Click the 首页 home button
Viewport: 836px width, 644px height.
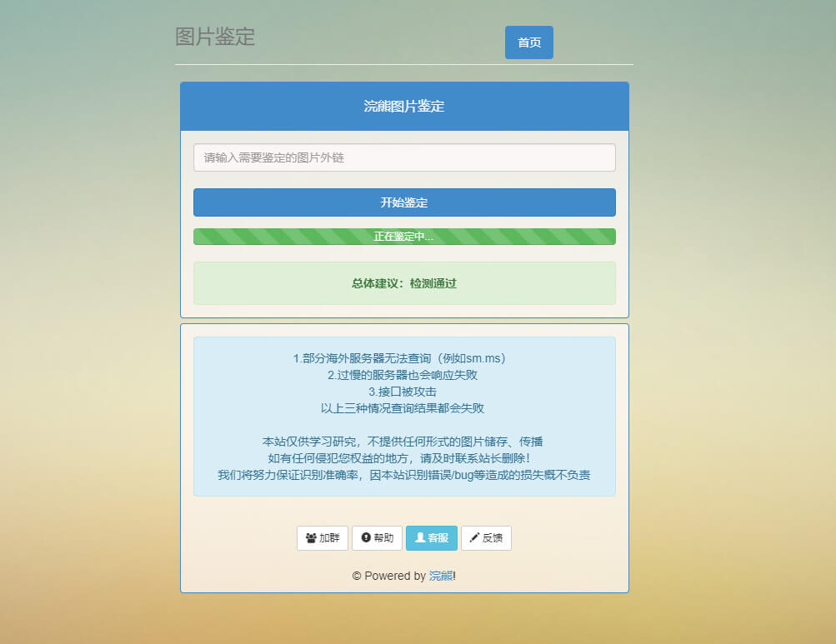pyautogui.click(x=529, y=42)
